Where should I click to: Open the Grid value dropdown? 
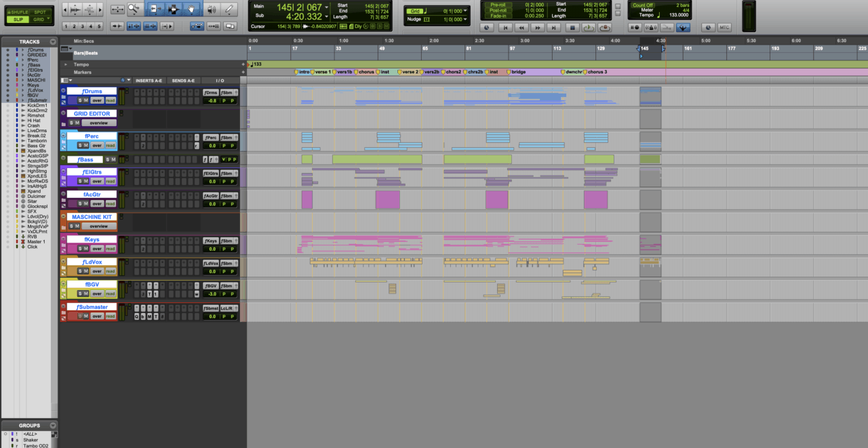(x=465, y=11)
